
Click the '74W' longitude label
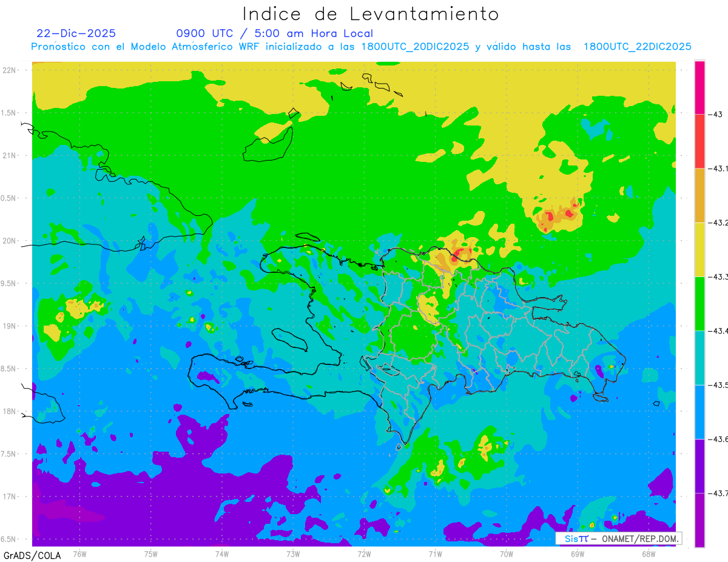tap(221, 553)
